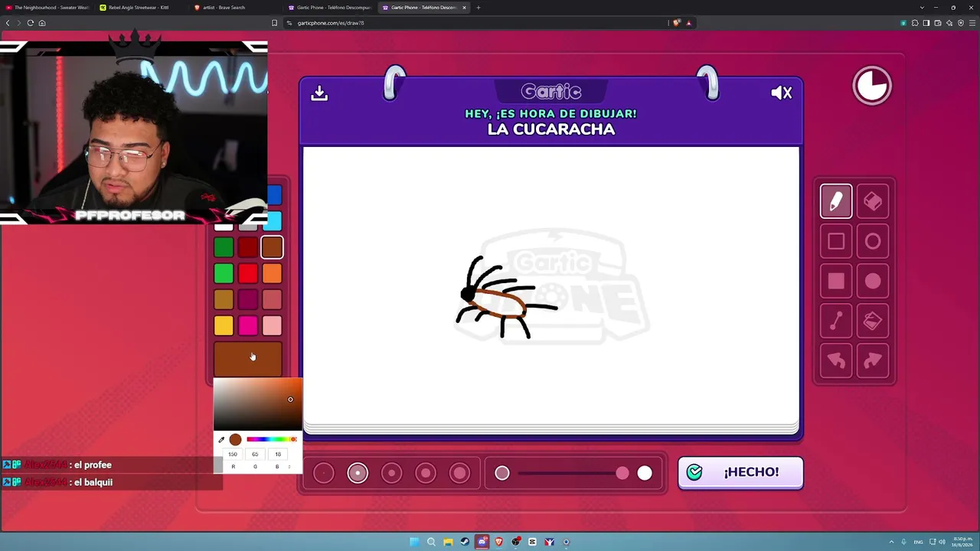Switch to the inactive Gartic Phone tab
Screen dimensions: 980x551
tap(329, 8)
